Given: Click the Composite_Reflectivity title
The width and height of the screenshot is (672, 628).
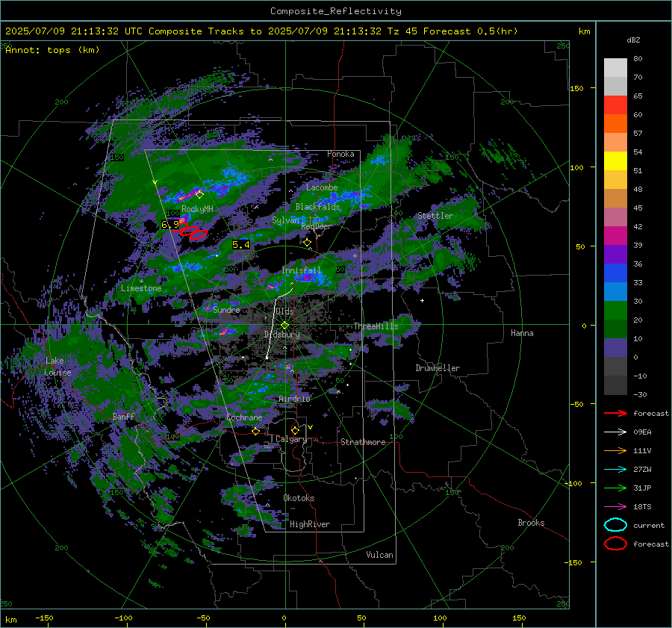Looking at the screenshot, I should click(336, 11).
